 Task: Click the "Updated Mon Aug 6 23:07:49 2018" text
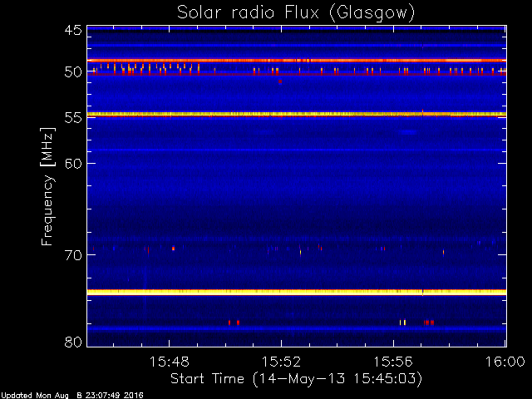[x=72, y=396]
